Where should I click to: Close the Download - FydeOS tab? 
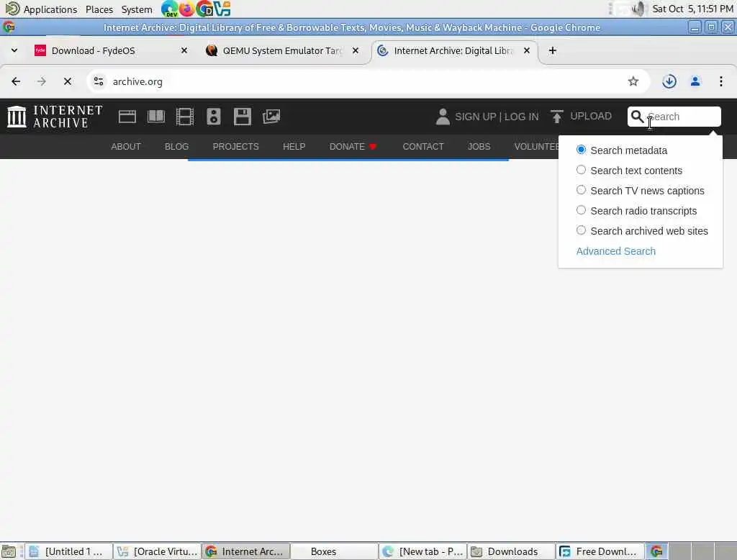pos(184,50)
